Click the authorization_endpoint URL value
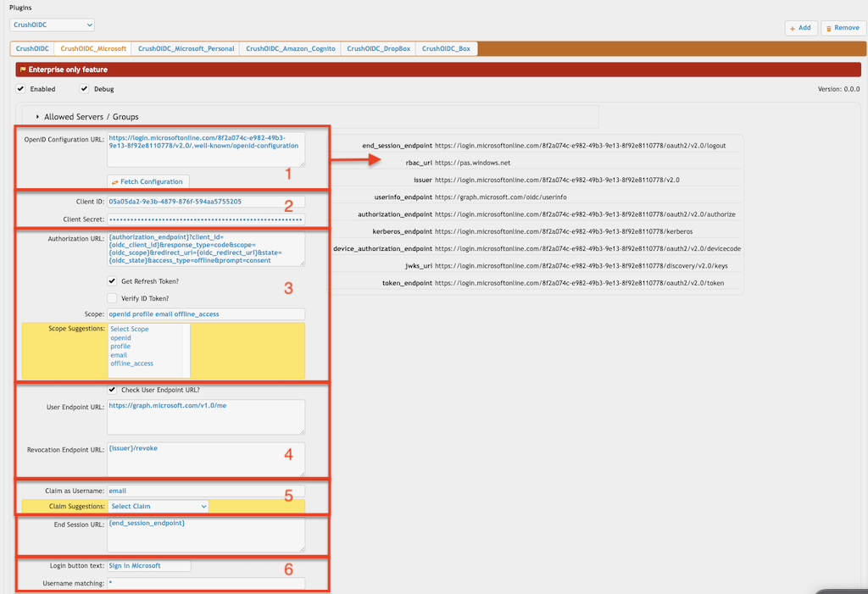This screenshot has height=594, width=868. pyautogui.click(x=585, y=214)
